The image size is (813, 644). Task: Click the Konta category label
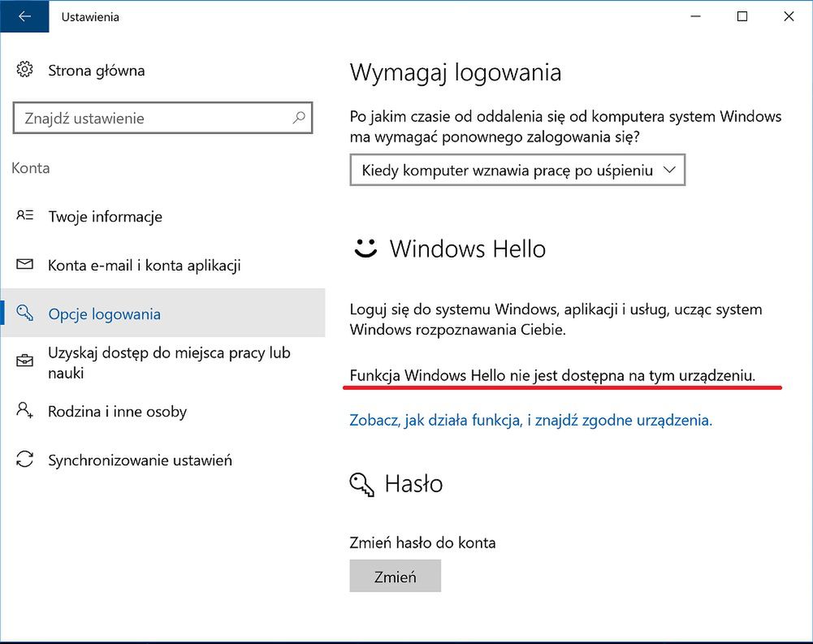31,168
